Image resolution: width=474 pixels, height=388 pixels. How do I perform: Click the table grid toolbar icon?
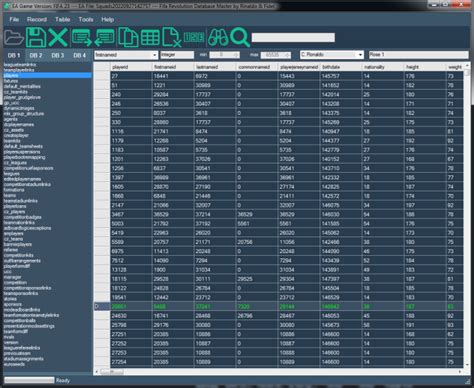[150, 37]
